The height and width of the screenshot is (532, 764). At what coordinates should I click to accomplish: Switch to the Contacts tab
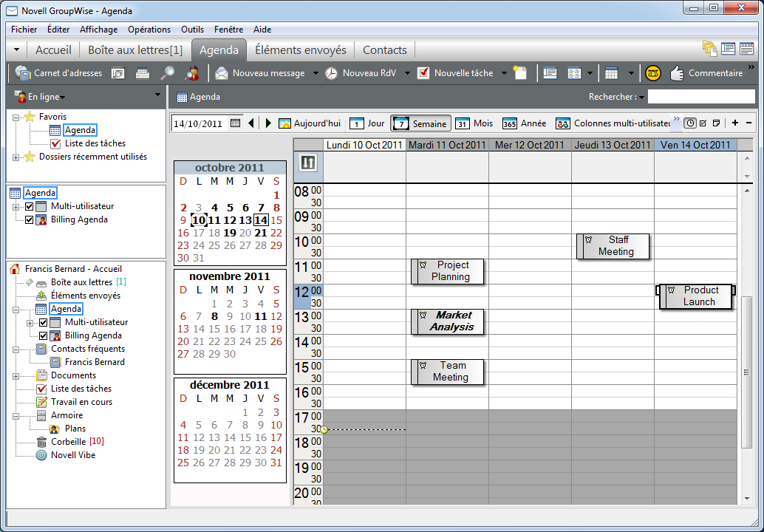pyautogui.click(x=384, y=50)
